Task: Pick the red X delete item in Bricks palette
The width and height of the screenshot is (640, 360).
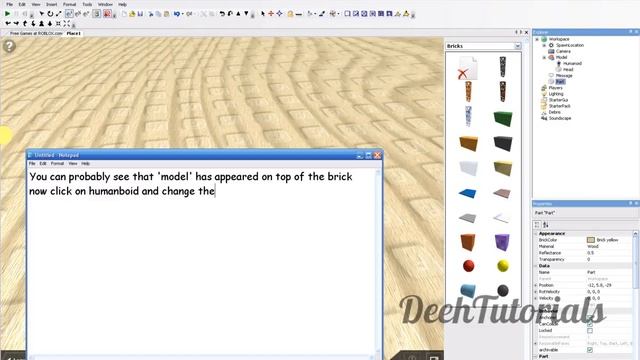Action: pyautogui.click(x=468, y=68)
